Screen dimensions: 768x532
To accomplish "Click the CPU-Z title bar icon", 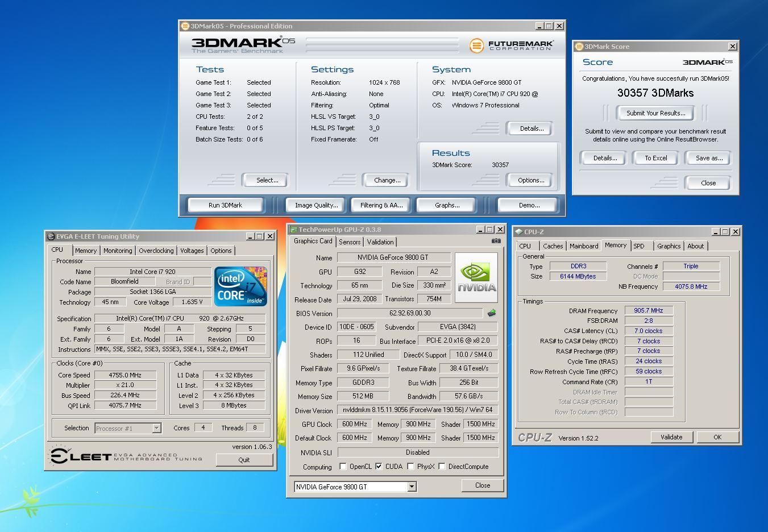I will click(x=518, y=232).
